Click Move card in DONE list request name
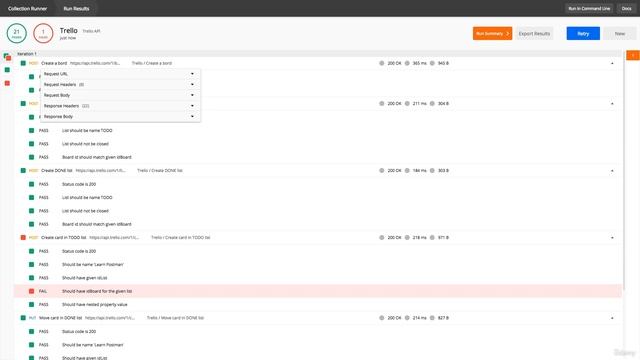 point(60,318)
